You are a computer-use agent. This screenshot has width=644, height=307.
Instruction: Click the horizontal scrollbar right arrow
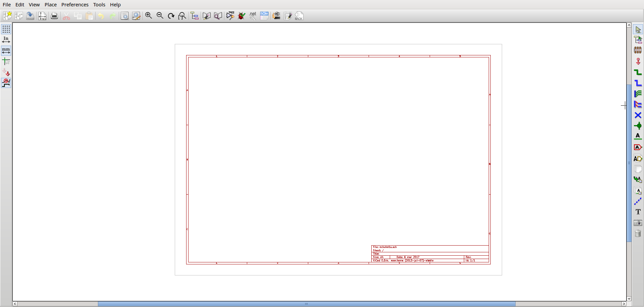pyautogui.click(x=624, y=304)
